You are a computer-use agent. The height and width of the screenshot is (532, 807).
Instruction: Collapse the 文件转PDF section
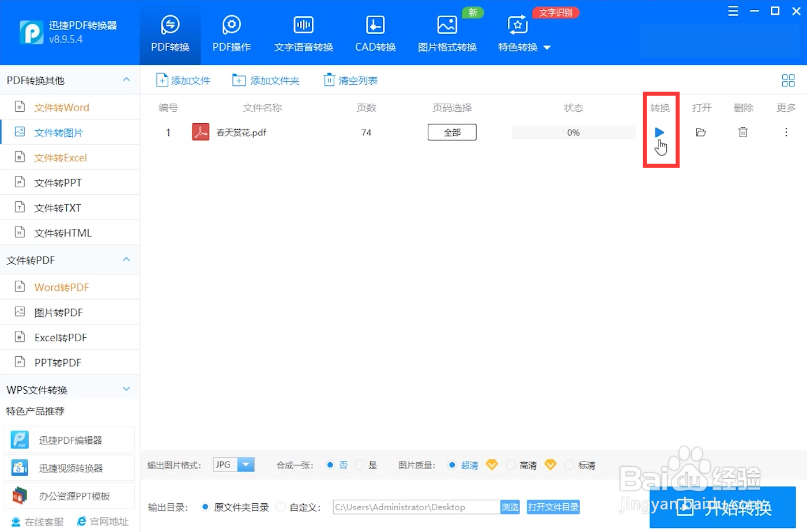126,260
